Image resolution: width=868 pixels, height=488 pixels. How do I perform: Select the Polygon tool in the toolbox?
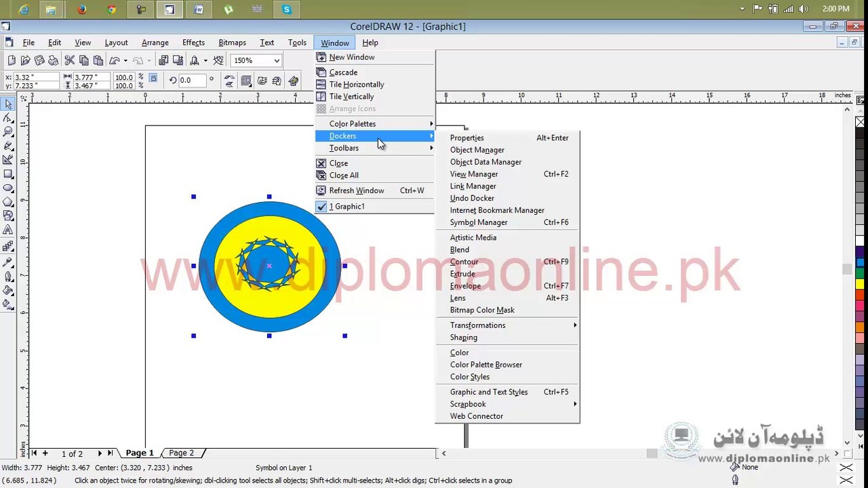click(x=8, y=202)
